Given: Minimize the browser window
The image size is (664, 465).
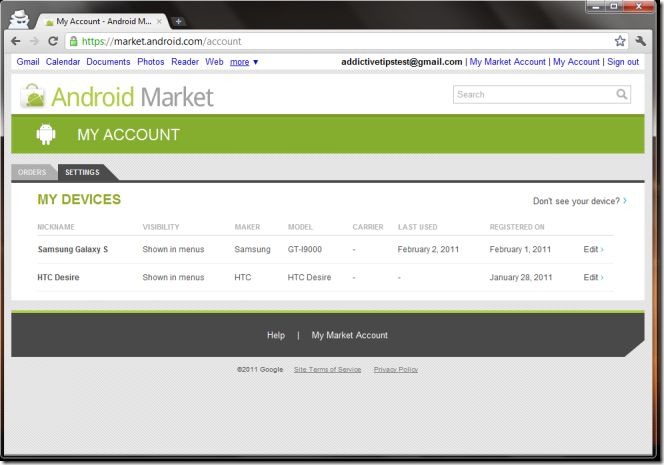Looking at the screenshot, I should pyautogui.click(x=595, y=6).
